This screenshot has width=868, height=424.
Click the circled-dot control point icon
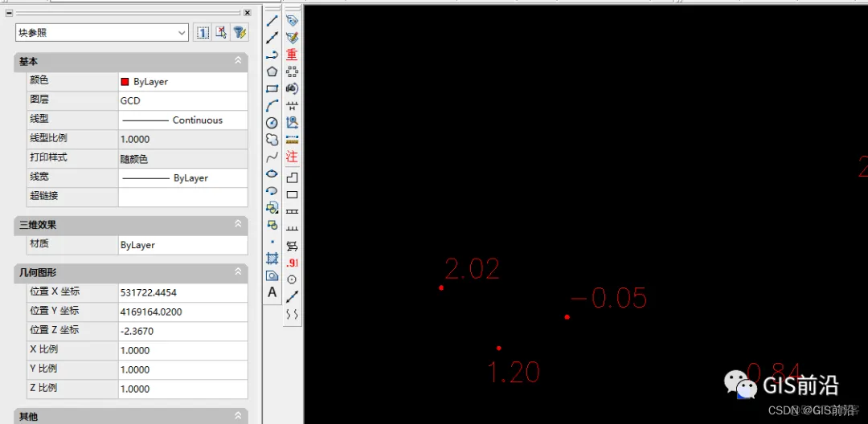click(x=292, y=279)
